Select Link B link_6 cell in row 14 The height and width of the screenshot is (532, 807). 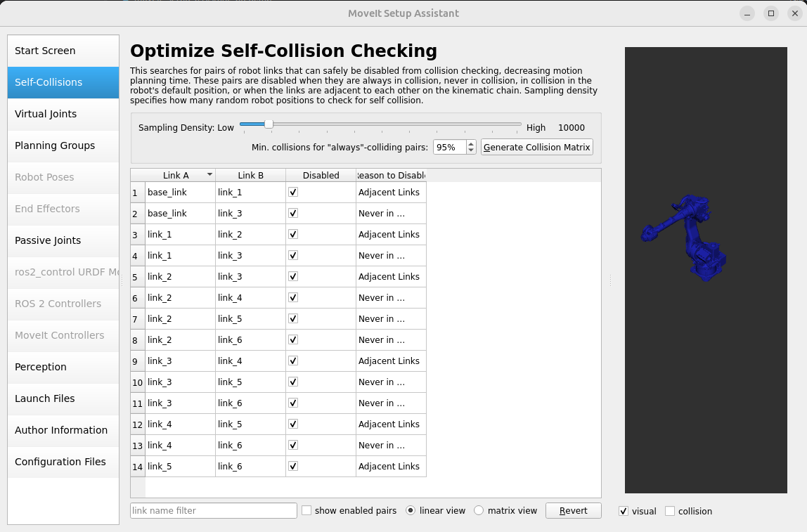(x=251, y=467)
